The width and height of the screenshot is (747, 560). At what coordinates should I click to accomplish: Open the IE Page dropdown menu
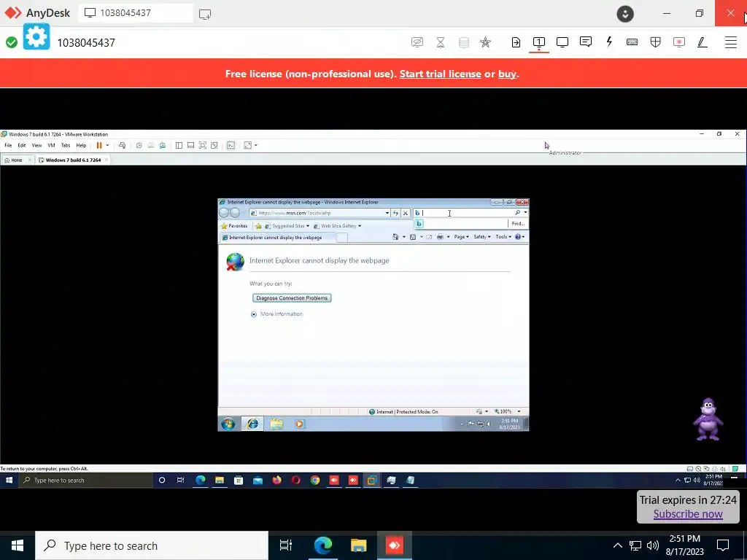pyautogui.click(x=461, y=237)
